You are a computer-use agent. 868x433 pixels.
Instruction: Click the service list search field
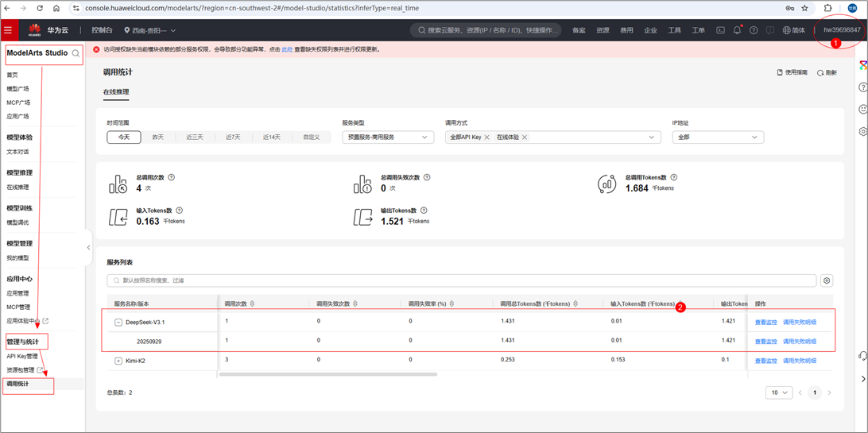462,280
